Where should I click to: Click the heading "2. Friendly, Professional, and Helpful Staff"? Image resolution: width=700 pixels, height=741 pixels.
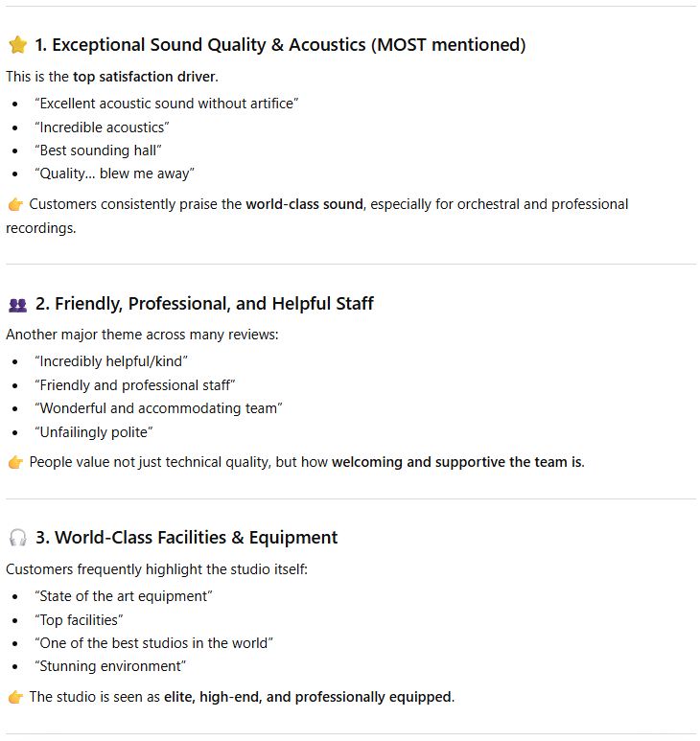(204, 304)
